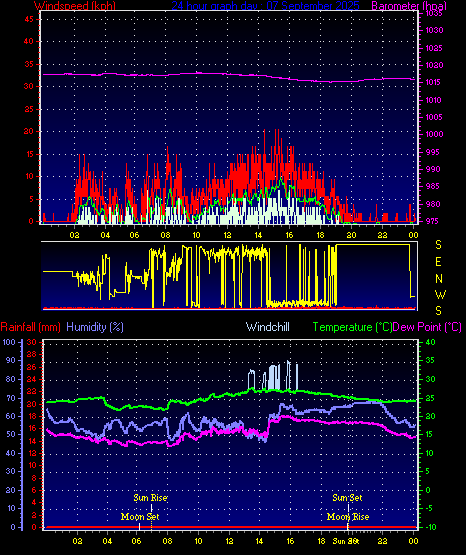Click the 02 hour label under the windspeed graph
This screenshot has height=555, width=466.
pyautogui.click(x=75, y=235)
